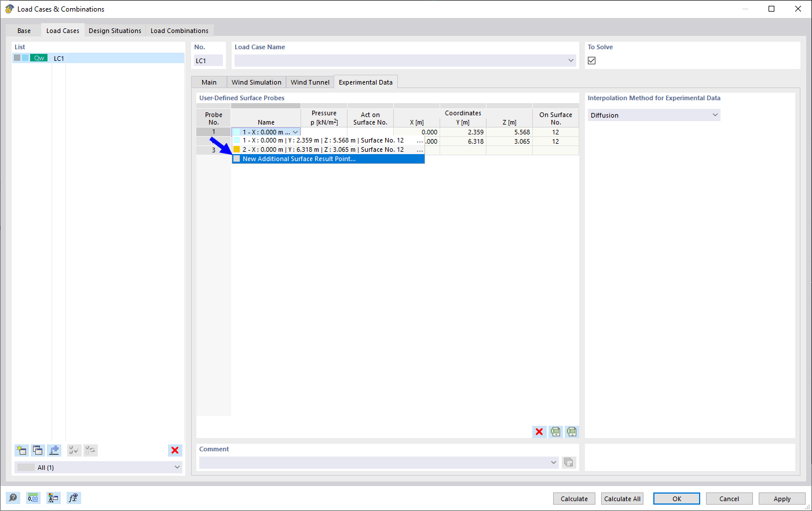
Task: Click the Y coordinate cell 2.359
Action: pyautogui.click(x=463, y=132)
